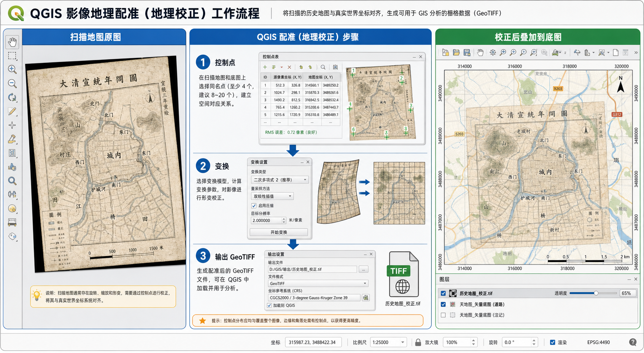Click magnifier icon in control points toolbar
644x353 pixels.
coord(323,67)
